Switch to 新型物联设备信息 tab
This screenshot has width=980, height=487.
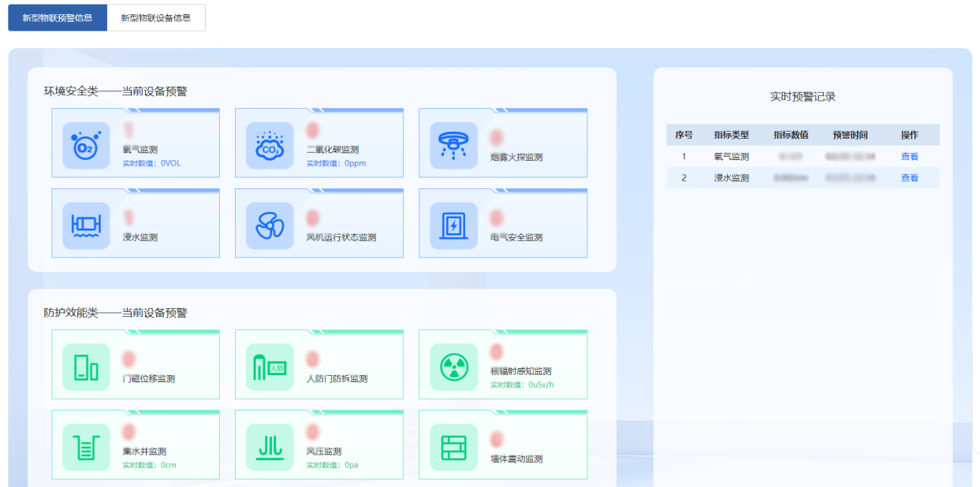(x=156, y=17)
